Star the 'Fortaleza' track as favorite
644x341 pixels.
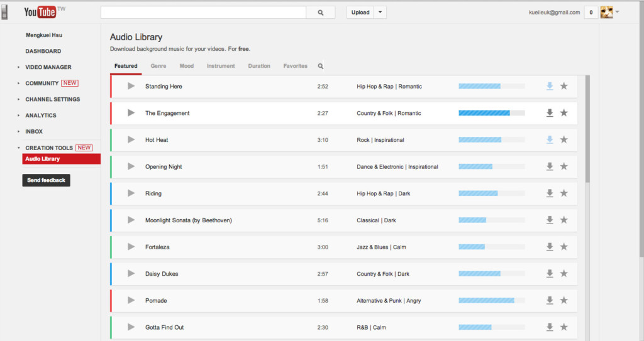pyautogui.click(x=563, y=247)
